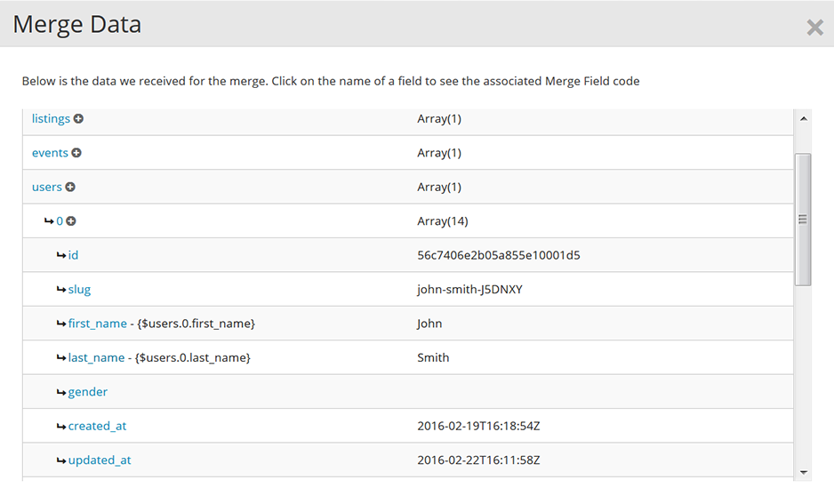
Task: Click the plus icon next to 0
Action: 71,221
